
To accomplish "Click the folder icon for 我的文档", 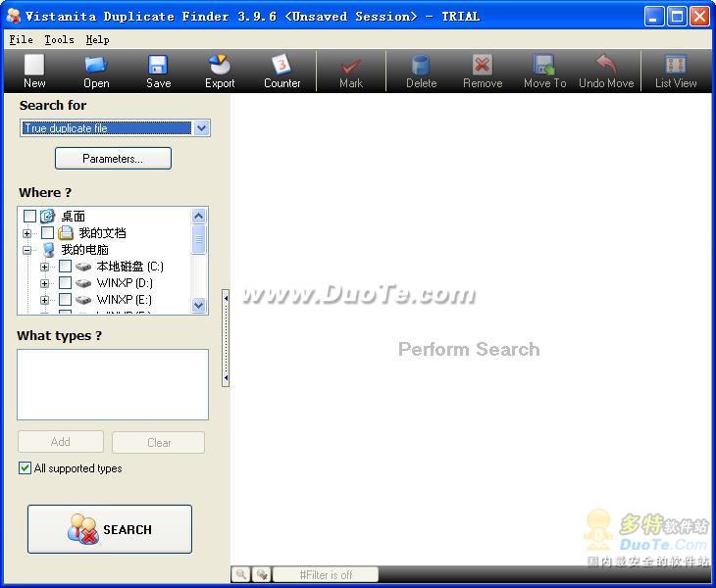I will pos(66,232).
